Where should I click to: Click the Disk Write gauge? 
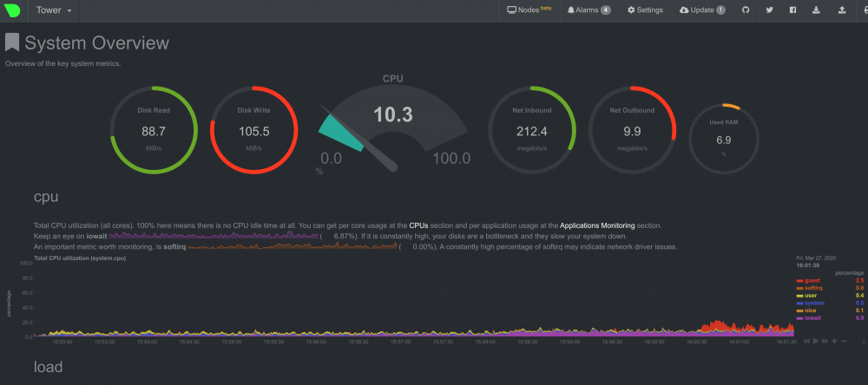254,131
